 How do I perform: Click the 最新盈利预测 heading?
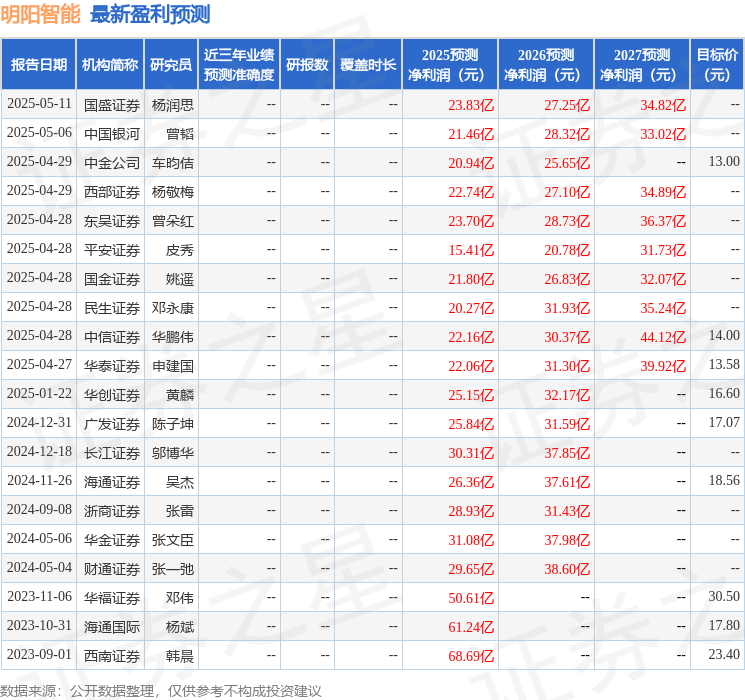pos(150,14)
